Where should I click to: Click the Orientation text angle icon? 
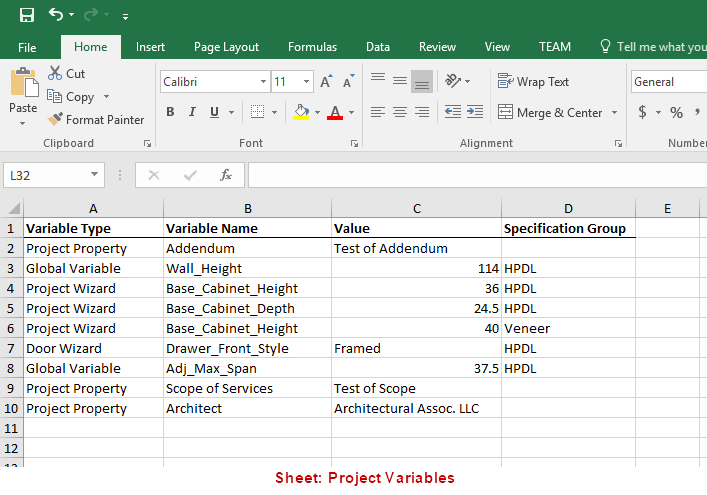pyautogui.click(x=453, y=81)
